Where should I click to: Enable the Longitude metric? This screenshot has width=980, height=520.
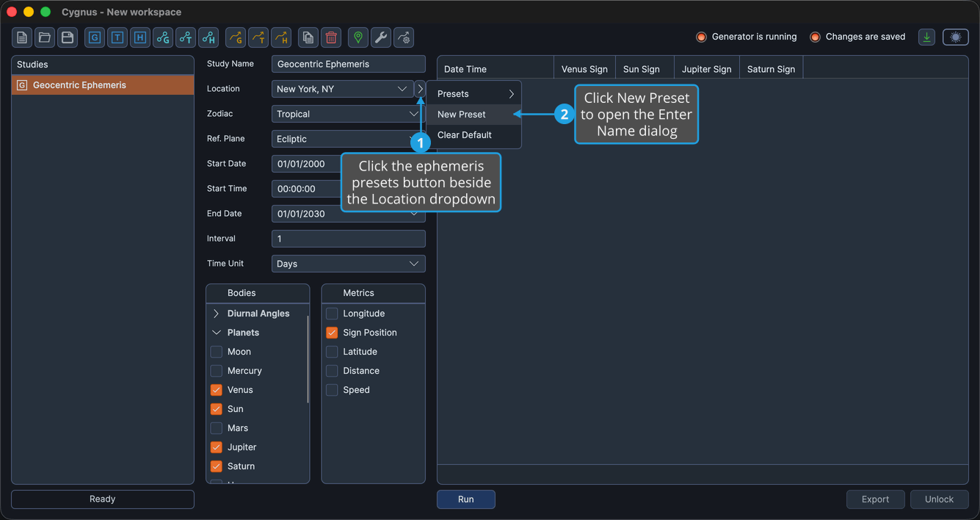332,314
